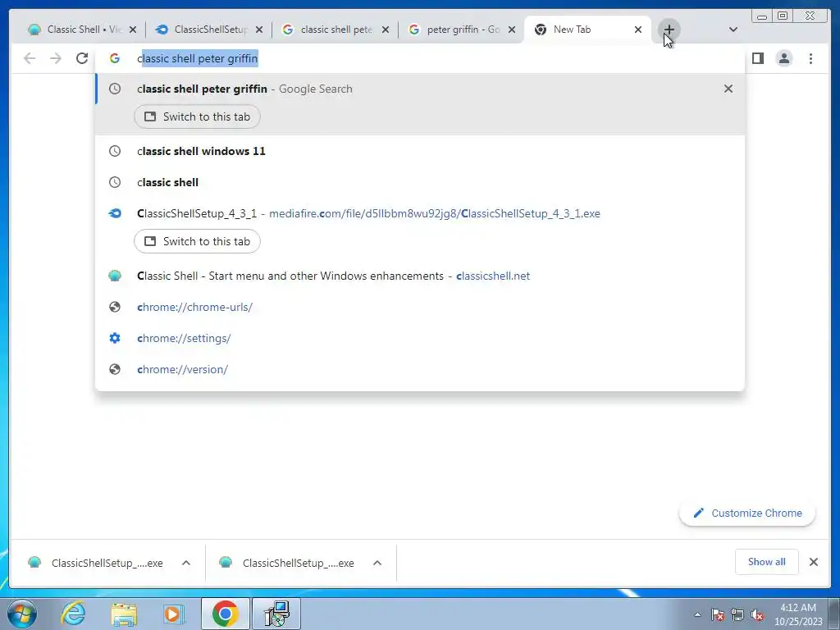
Task: Click the setup installer taskbar icon
Action: (276, 614)
